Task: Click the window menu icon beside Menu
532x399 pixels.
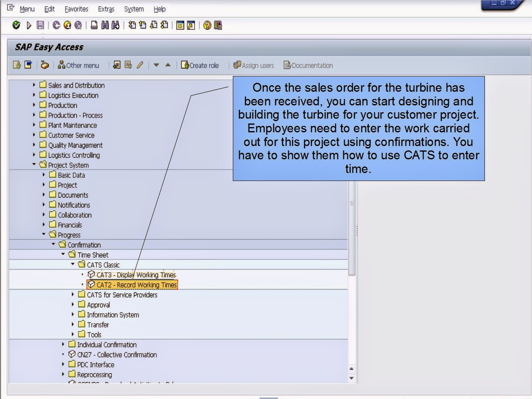Action: (x=10, y=8)
